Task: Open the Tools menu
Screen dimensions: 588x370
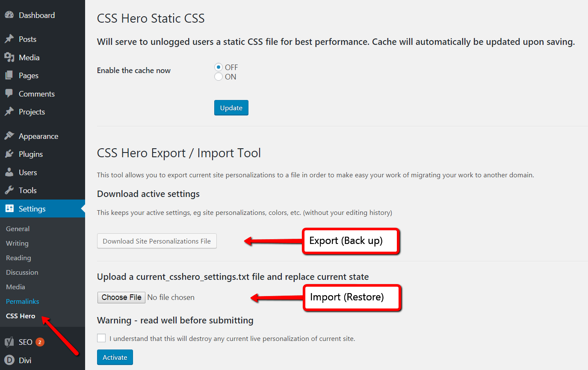Action: pyautogui.click(x=28, y=190)
